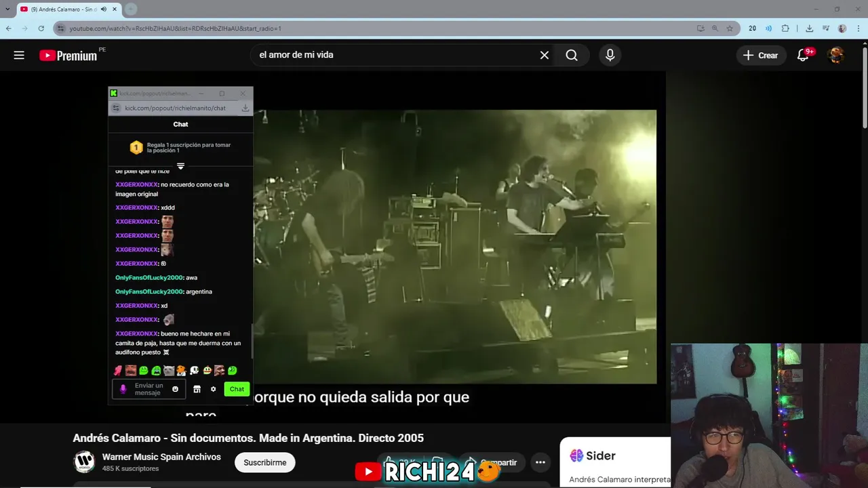Open the YouTube hamburger guide menu

coord(19,56)
